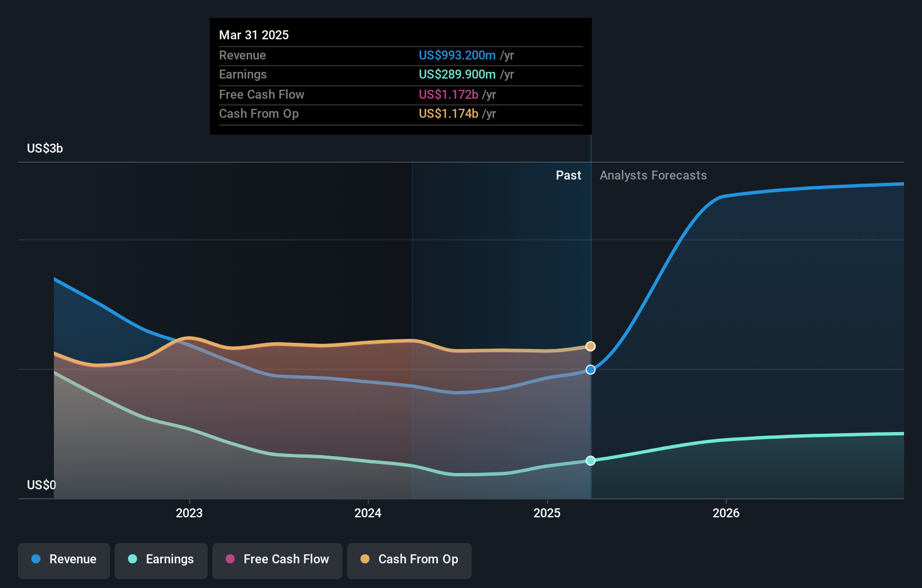Toggle the Revenue legend button

click(64, 561)
